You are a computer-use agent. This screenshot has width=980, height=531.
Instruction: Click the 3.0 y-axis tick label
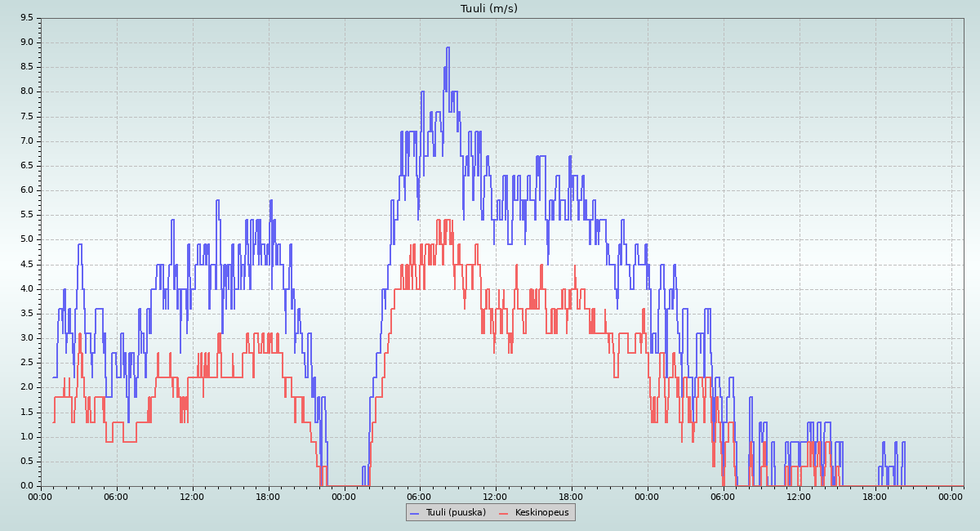point(26,337)
